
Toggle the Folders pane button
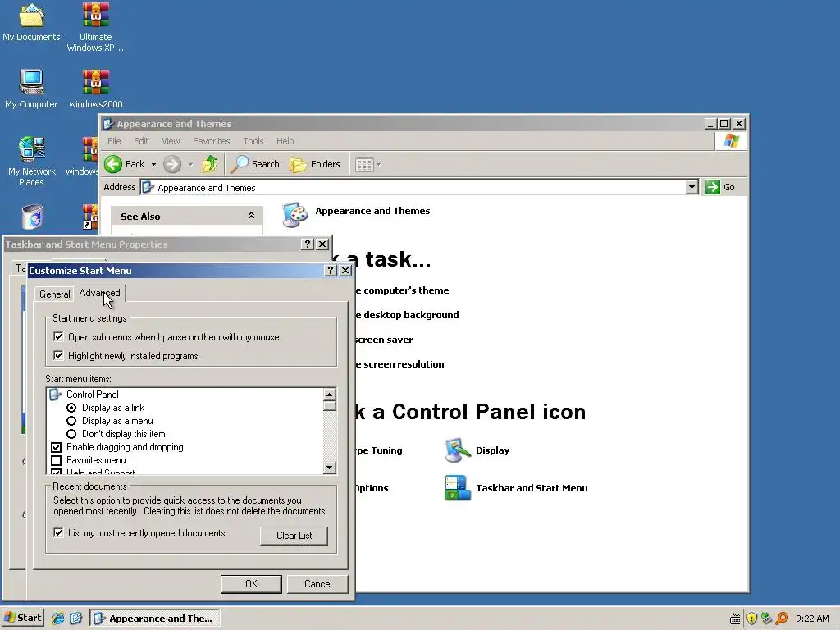click(315, 164)
